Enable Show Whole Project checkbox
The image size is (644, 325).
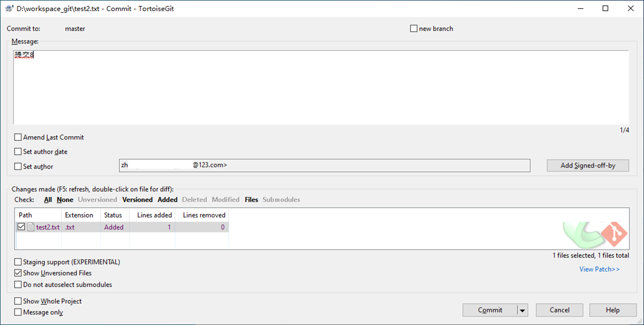pyautogui.click(x=18, y=301)
